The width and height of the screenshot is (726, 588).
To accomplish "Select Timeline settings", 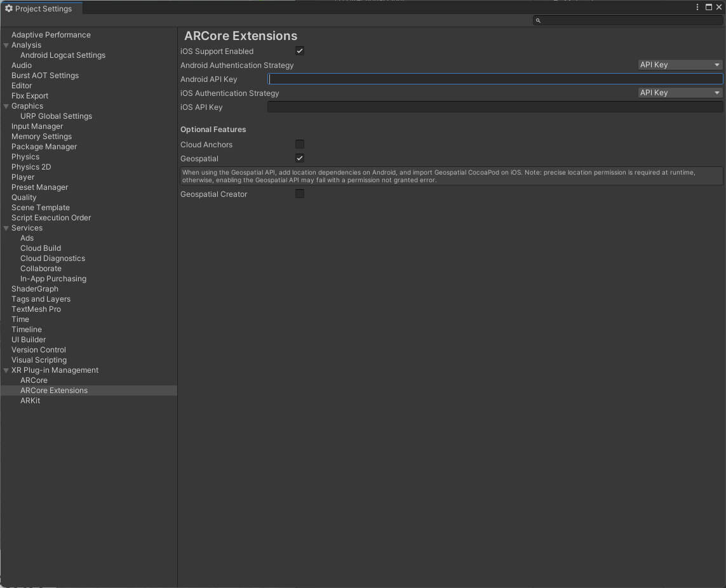I will (27, 330).
